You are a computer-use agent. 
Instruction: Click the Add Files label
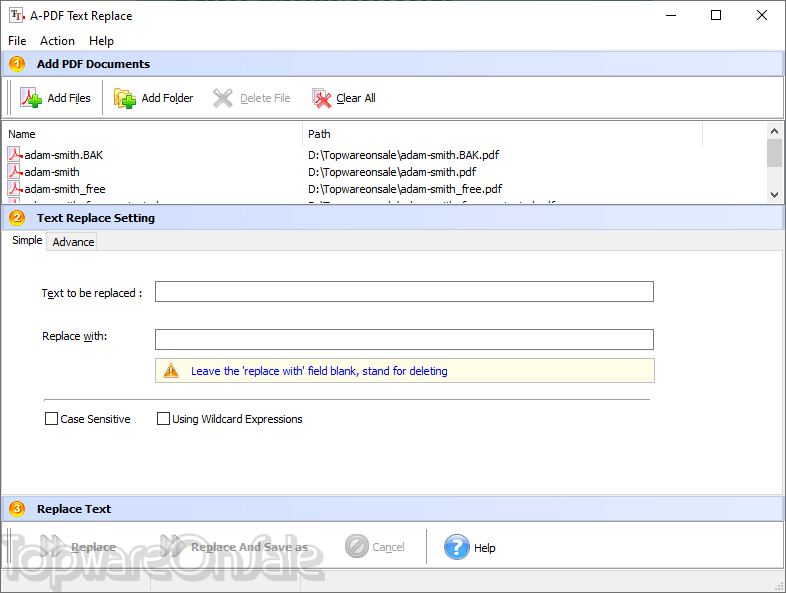(x=69, y=98)
